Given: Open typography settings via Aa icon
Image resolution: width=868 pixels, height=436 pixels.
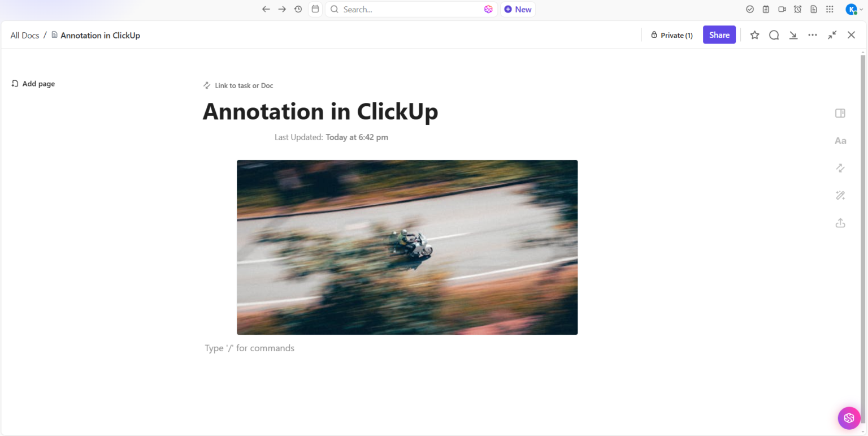Looking at the screenshot, I should 840,140.
